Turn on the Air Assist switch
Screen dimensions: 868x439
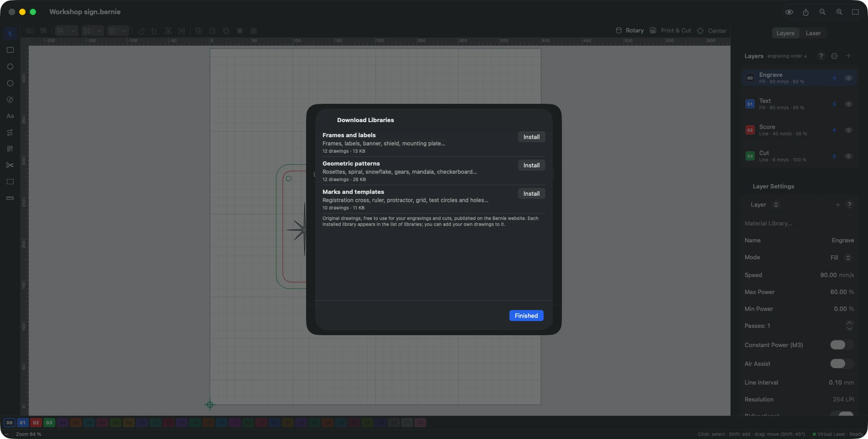coord(842,364)
